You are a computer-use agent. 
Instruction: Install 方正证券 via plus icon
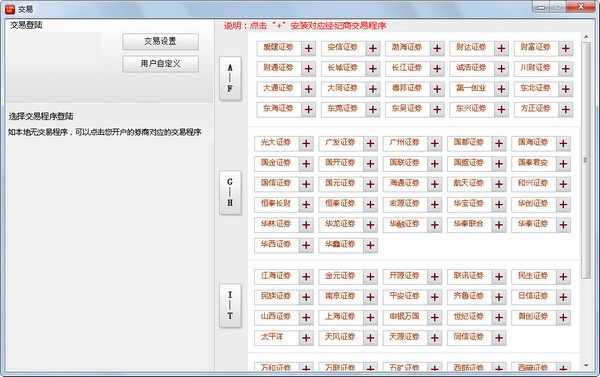click(566, 109)
